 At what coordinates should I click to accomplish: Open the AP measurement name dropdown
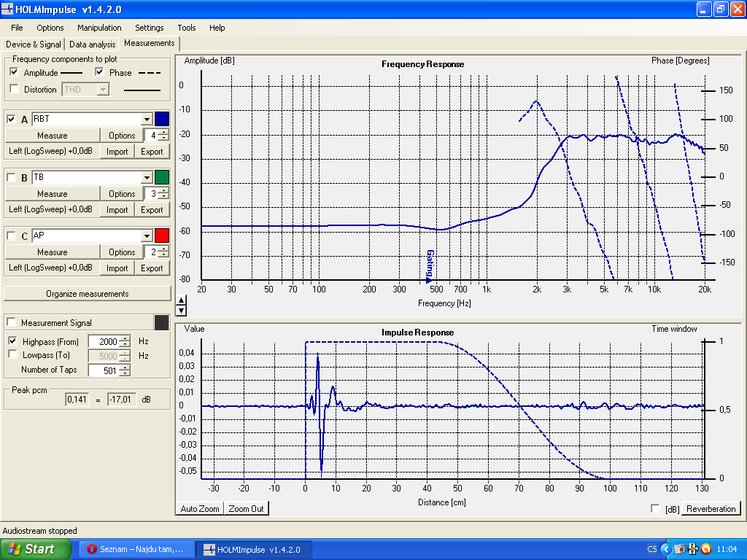point(147,236)
